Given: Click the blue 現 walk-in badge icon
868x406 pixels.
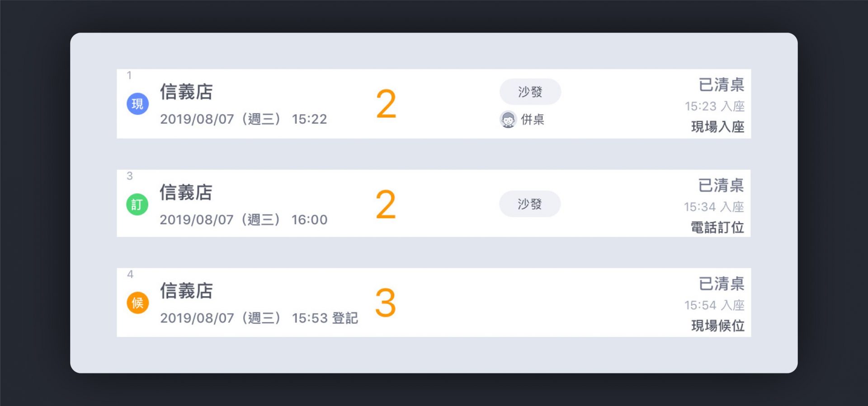Looking at the screenshot, I should point(137,104).
